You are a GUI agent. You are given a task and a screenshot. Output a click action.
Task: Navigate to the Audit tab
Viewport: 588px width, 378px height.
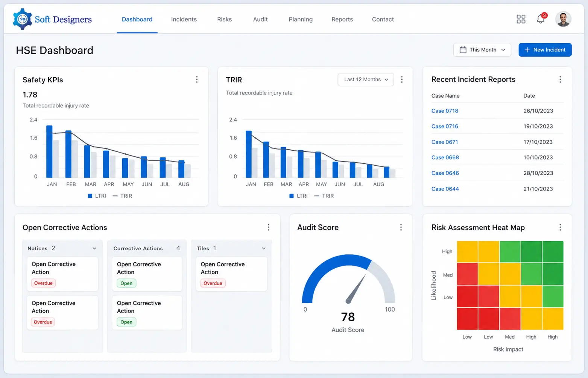click(x=260, y=19)
